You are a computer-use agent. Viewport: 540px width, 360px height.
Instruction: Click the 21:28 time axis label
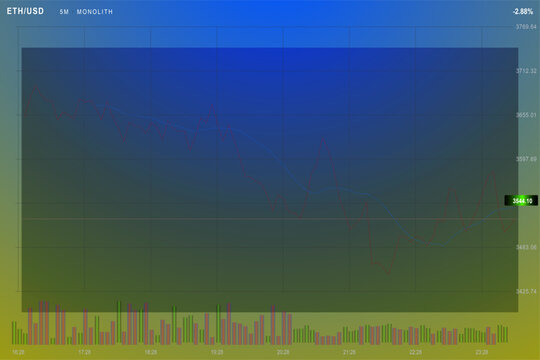pyautogui.click(x=349, y=352)
